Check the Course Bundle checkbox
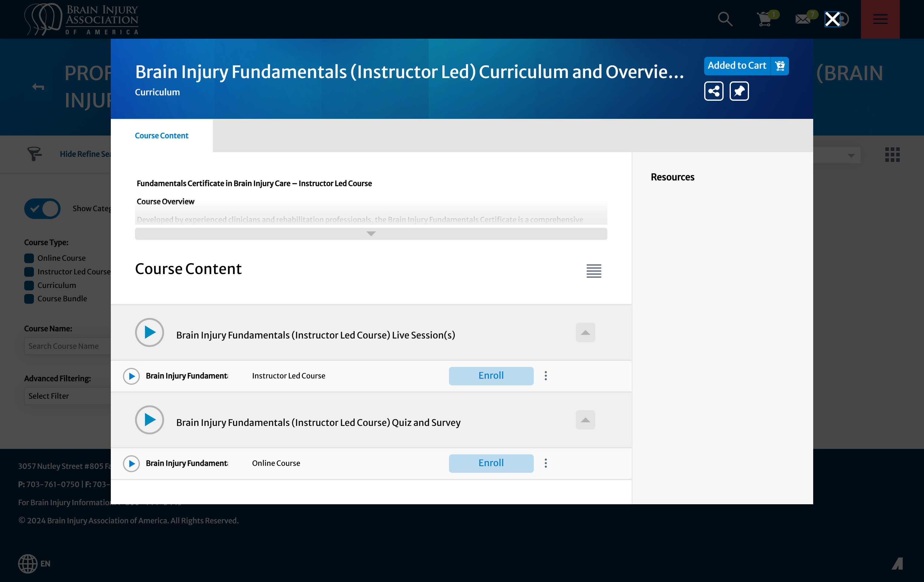The image size is (924, 582). tap(29, 299)
